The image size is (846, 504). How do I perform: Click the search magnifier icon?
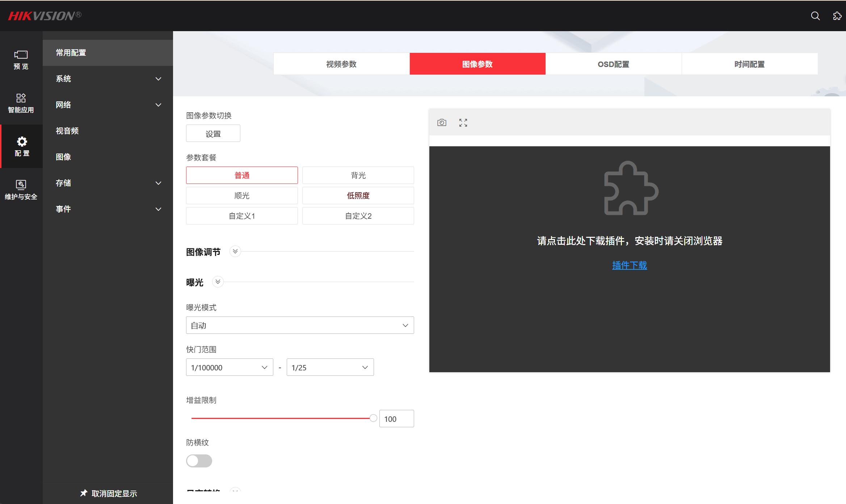(815, 16)
